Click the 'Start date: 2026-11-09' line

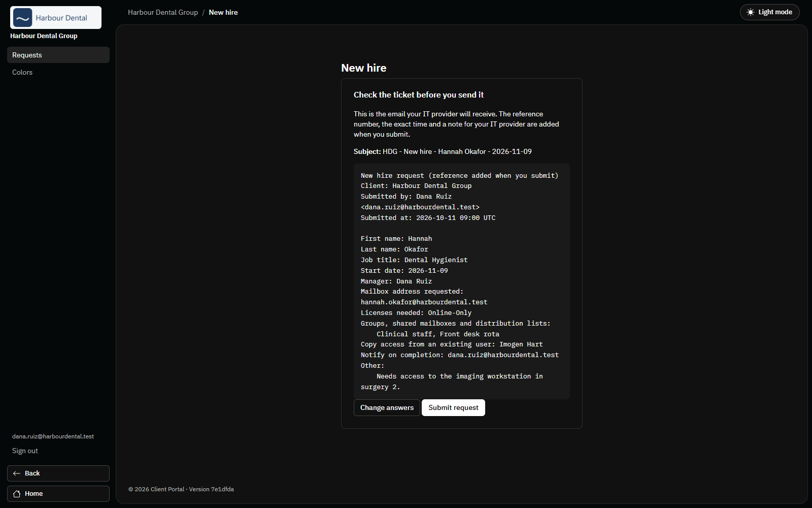pos(404,271)
